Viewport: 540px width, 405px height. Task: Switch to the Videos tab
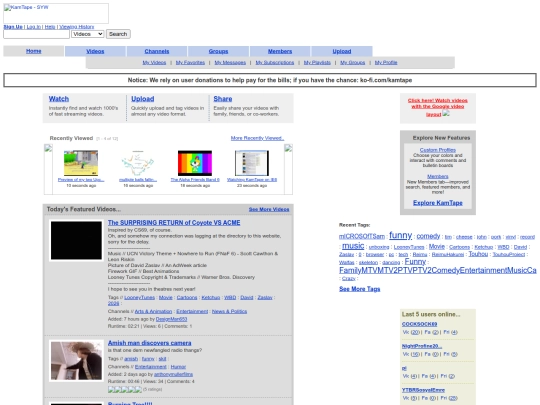tap(95, 51)
